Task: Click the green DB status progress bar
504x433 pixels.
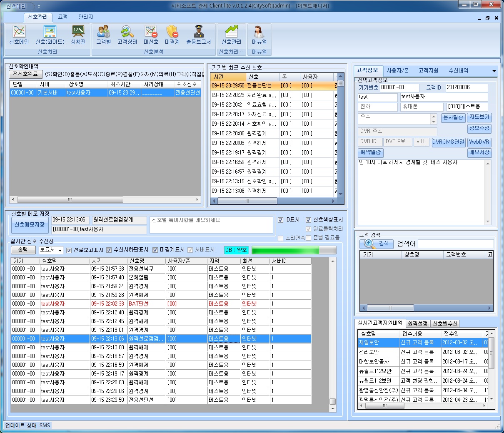Action: (294, 250)
